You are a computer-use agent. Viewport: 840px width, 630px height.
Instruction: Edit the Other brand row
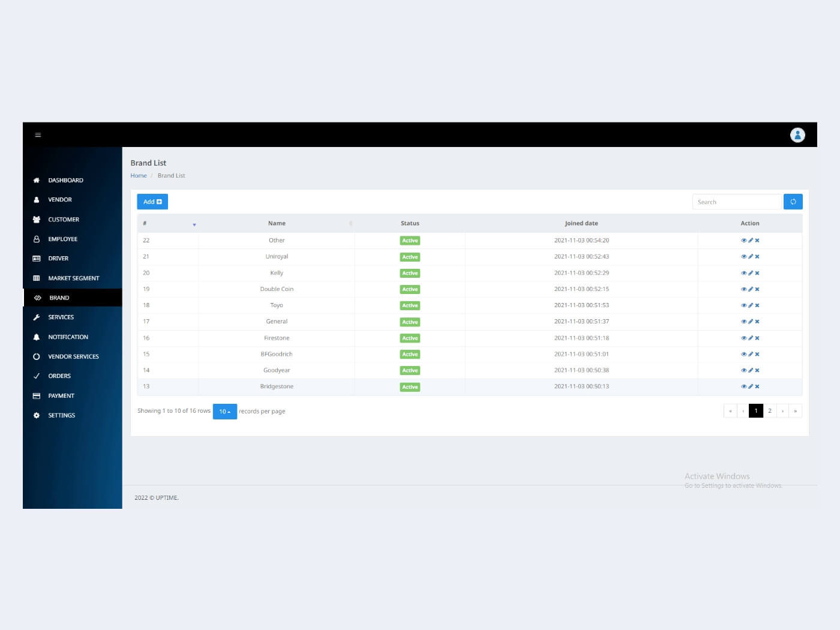[x=750, y=240]
